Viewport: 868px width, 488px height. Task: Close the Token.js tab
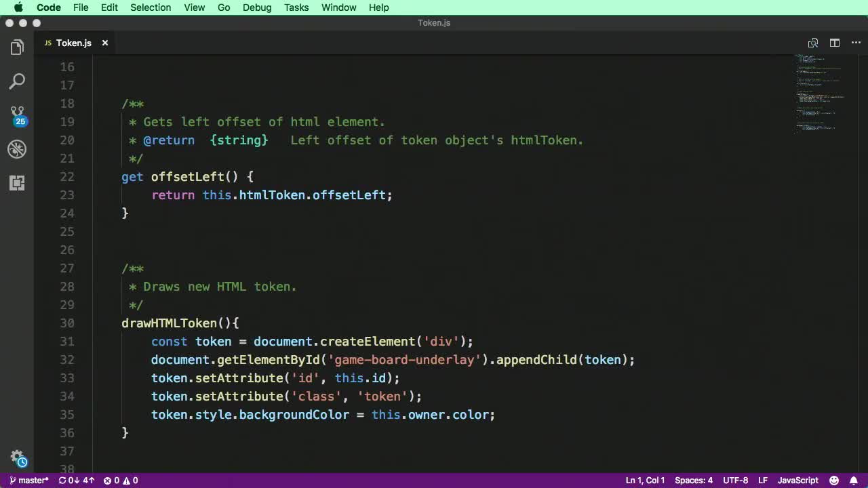pos(105,43)
